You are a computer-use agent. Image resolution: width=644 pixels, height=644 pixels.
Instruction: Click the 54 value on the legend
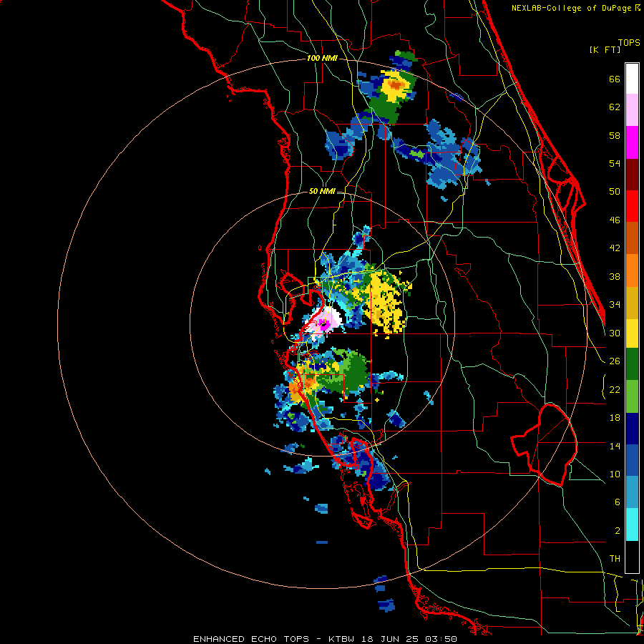click(615, 163)
